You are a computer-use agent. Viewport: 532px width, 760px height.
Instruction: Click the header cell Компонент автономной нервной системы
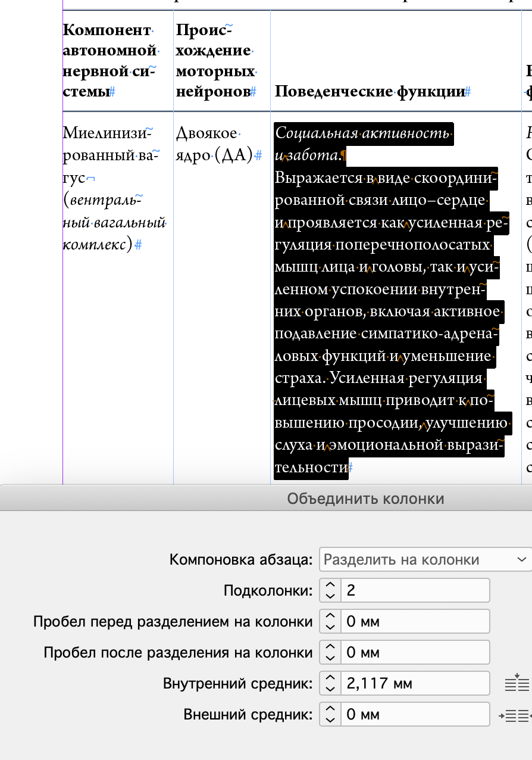pyautogui.click(x=109, y=61)
